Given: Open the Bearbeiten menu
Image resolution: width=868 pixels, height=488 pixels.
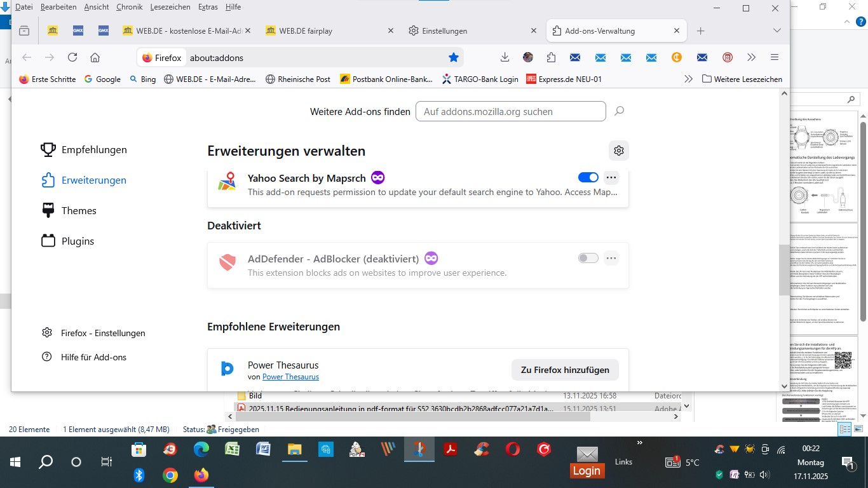Looking at the screenshot, I should 58,7.
